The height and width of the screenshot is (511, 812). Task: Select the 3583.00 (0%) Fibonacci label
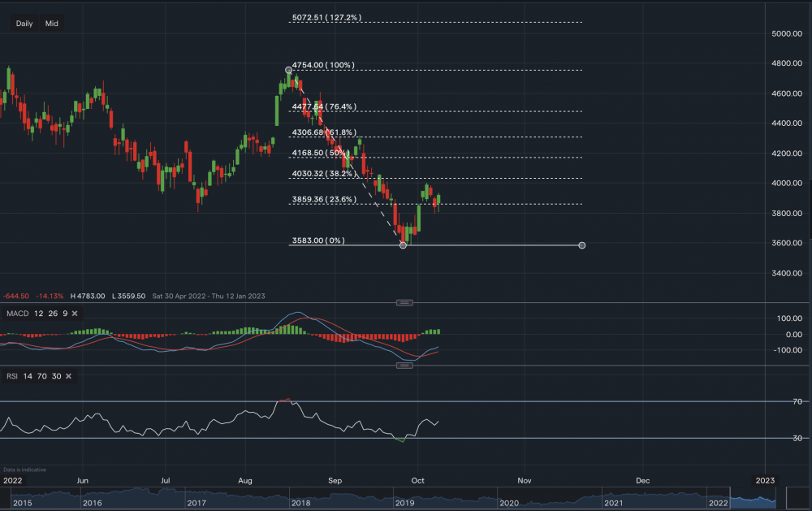tap(317, 240)
